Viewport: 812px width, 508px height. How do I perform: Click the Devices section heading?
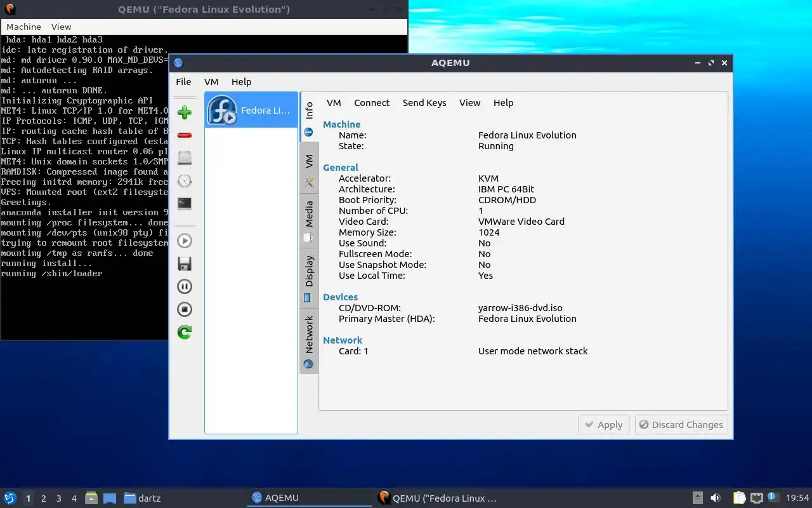pyautogui.click(x=340, y=297)
